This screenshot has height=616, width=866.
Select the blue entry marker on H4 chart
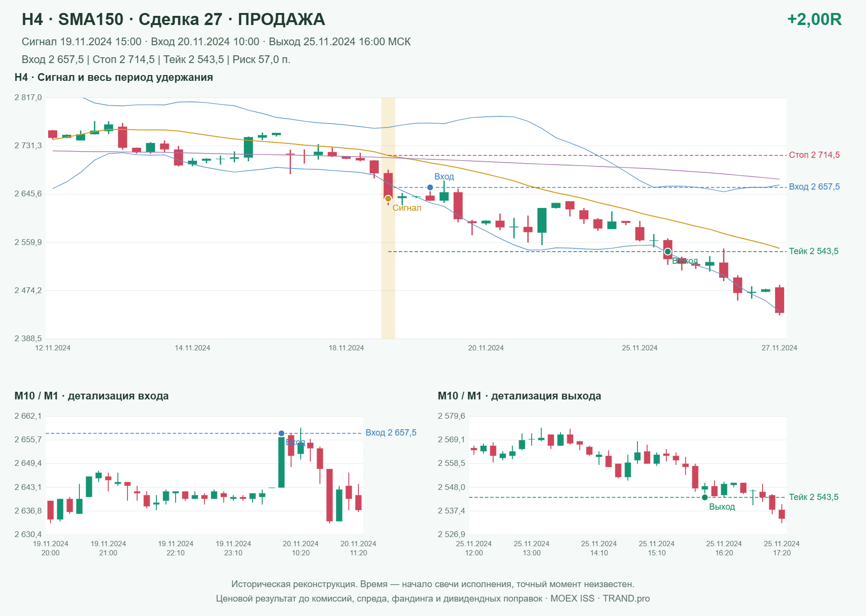click(x=430, y=188)
